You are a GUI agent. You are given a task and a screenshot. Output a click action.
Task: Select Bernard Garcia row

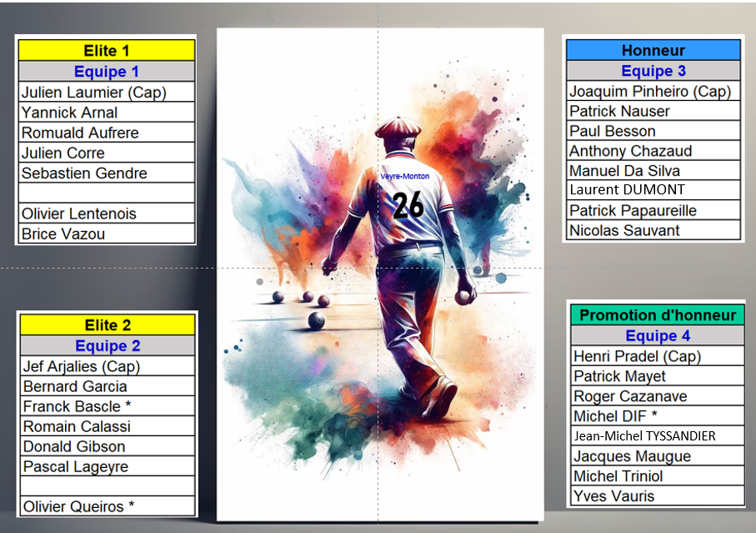click(108, 386)
